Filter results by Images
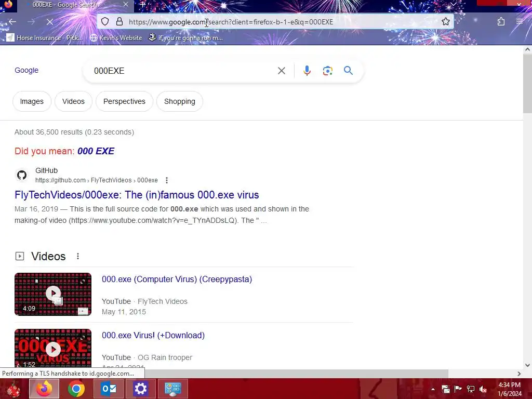This screenshot has width=532, height=399. coord(32,101)
